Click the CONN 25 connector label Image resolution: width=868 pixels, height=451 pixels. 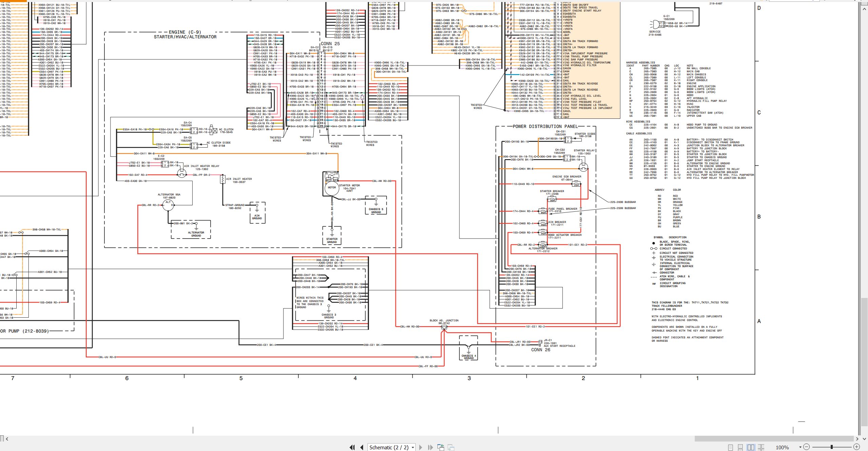point(330,44)
